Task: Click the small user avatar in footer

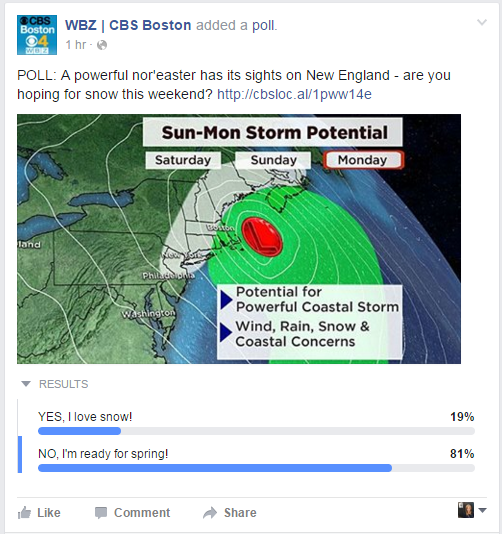Action: [466, 510]
